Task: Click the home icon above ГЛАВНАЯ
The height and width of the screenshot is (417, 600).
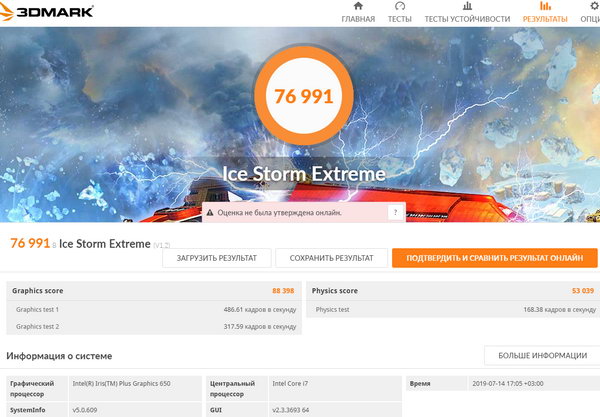Action: pyautogui.click(x=358, y=6)
